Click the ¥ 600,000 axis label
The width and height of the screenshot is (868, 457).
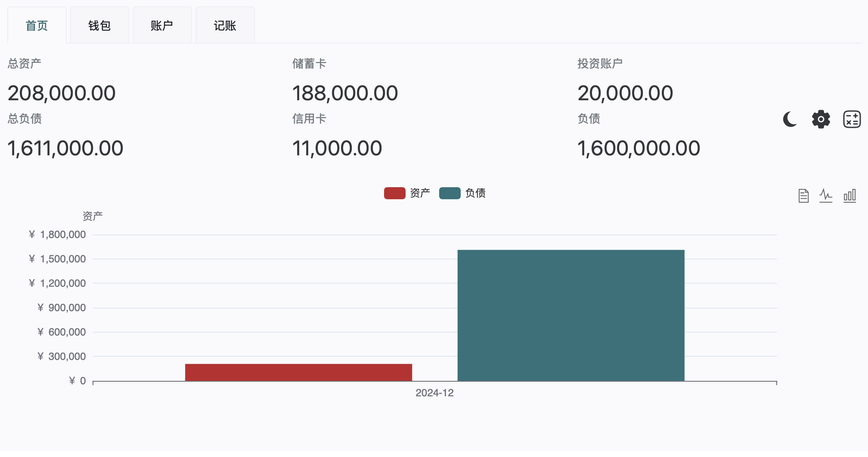(x=62, y=332)
